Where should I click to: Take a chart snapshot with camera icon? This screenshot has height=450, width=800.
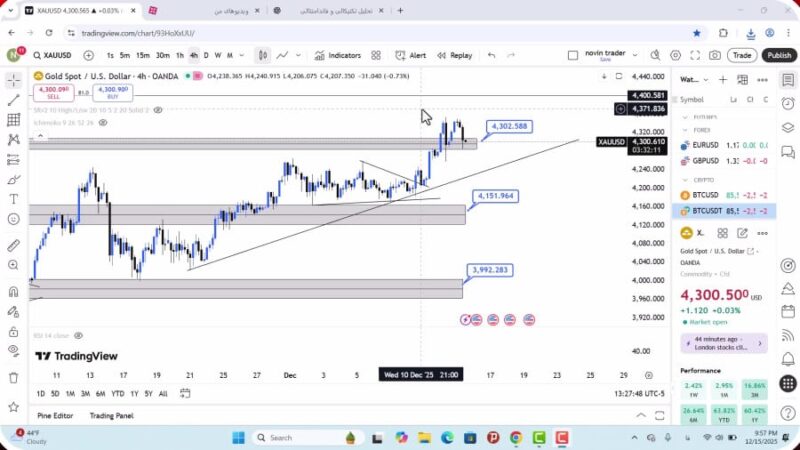point(715,55)
